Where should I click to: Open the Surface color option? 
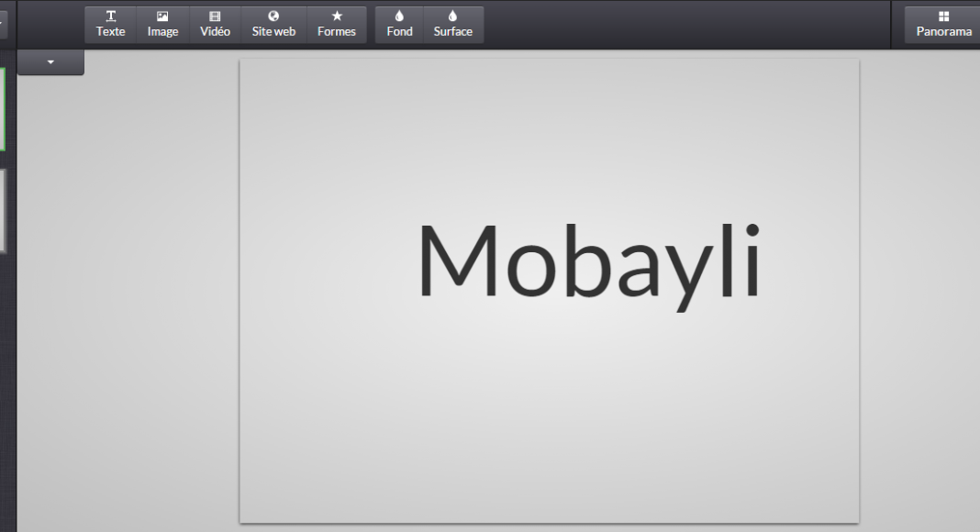(453, 25)
